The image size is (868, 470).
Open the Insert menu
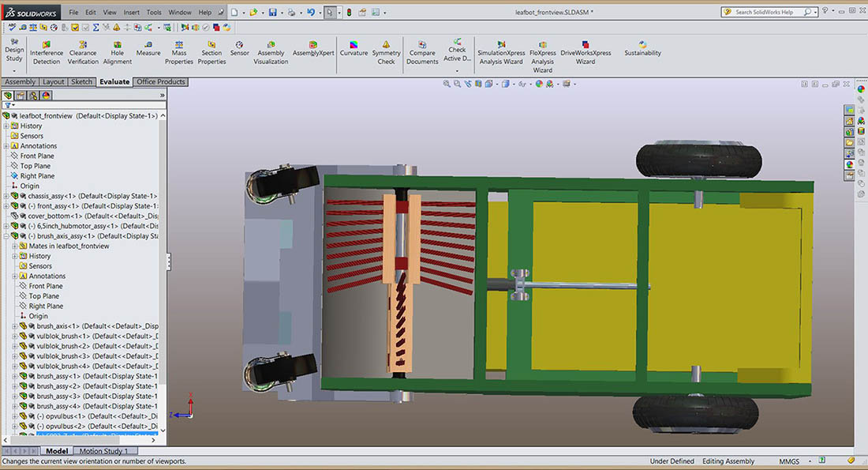[131, 12]
